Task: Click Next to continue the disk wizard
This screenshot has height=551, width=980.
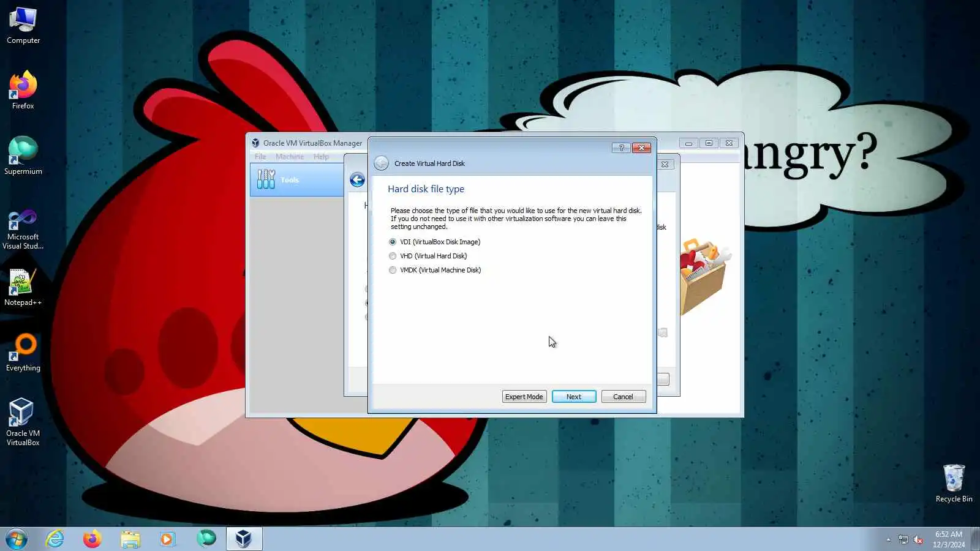Action: (574, 397)
